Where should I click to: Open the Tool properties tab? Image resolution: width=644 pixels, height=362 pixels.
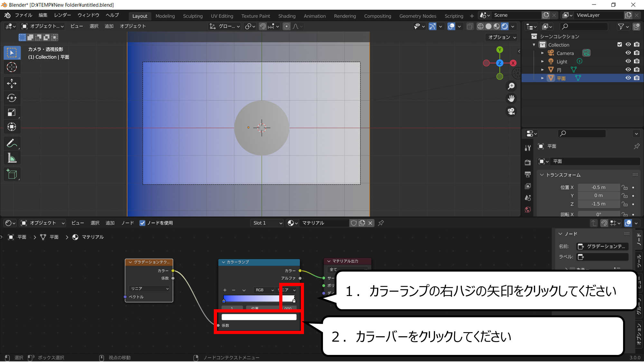(528, 148)
